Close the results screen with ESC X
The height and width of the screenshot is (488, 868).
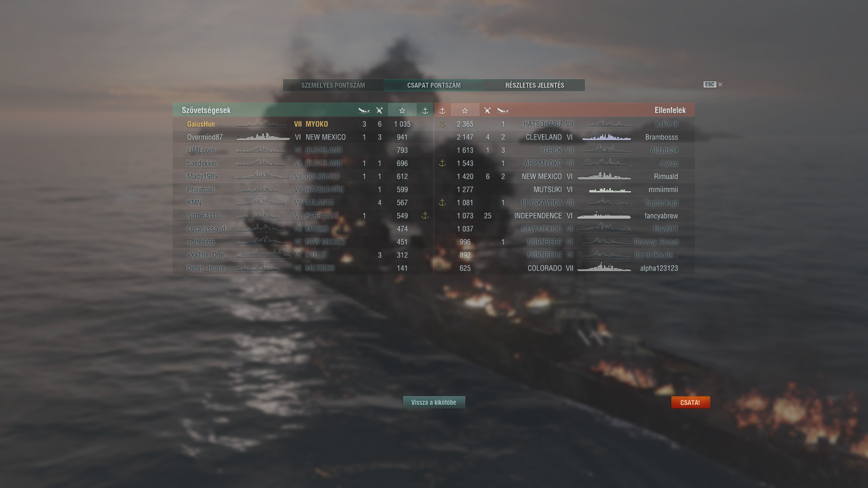point(713,84)
